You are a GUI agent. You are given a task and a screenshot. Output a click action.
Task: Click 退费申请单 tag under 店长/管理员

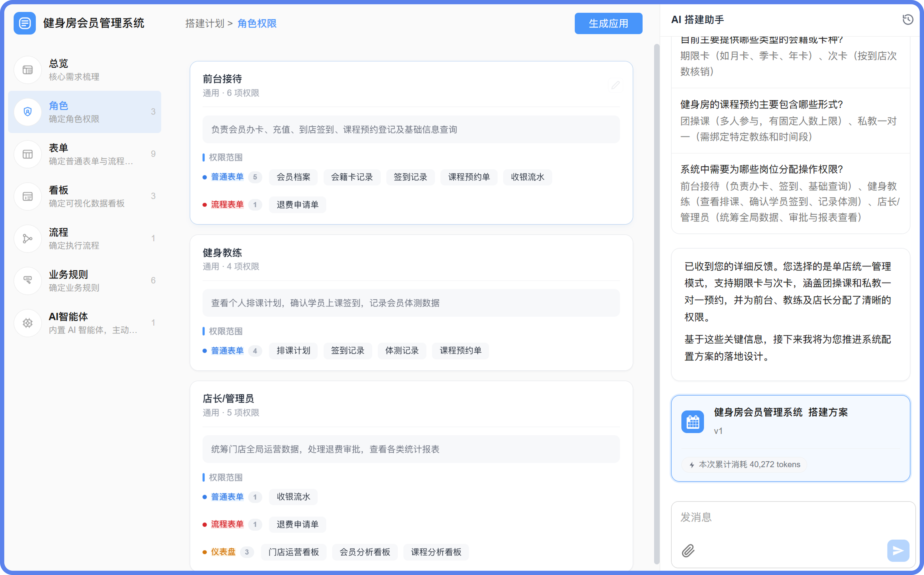(x=297, y=524)
